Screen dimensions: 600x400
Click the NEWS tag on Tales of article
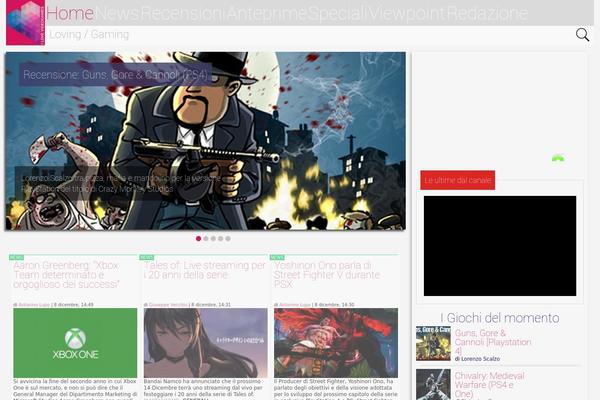click(147, 258)
